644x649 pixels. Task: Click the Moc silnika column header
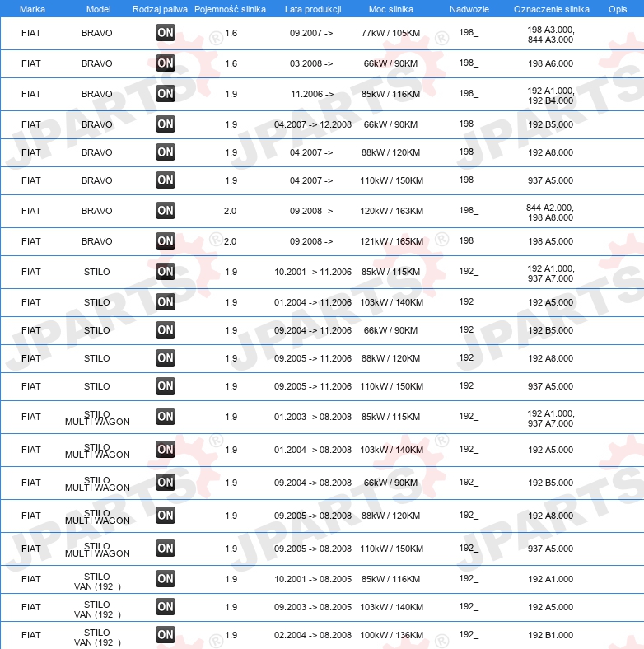[390, 9]
